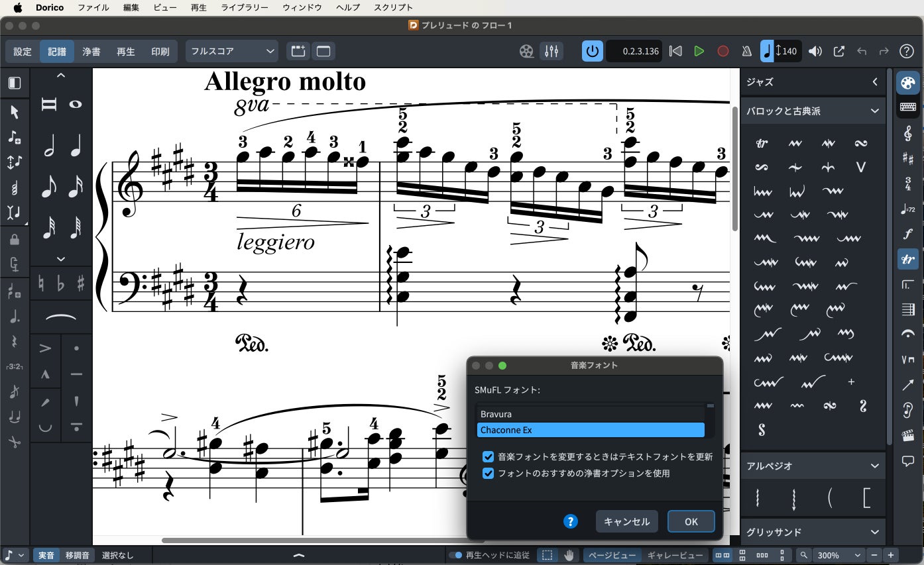This screenshot has width=924, height=565.
Task: Apply the flat accidental
Action: point(62,284)
